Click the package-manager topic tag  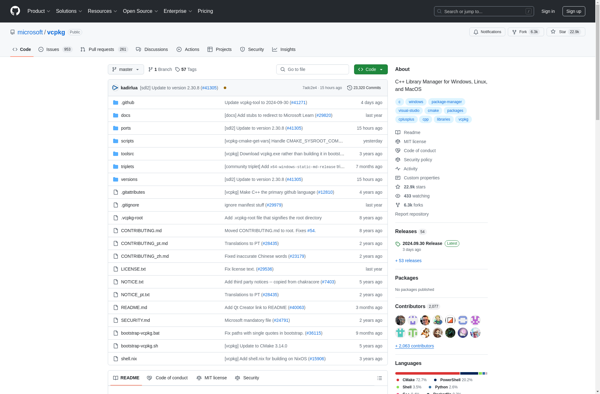(x=446, y=102)
